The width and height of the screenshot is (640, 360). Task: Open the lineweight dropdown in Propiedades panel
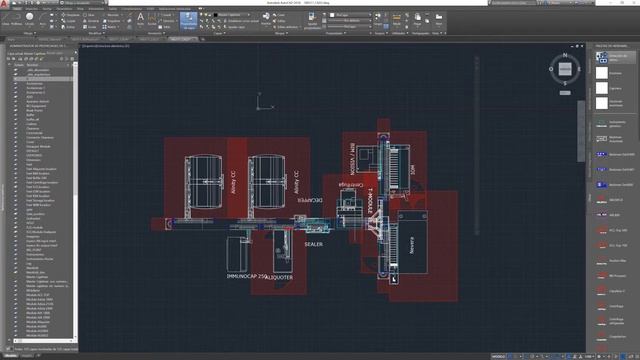[x=350, y=21]
